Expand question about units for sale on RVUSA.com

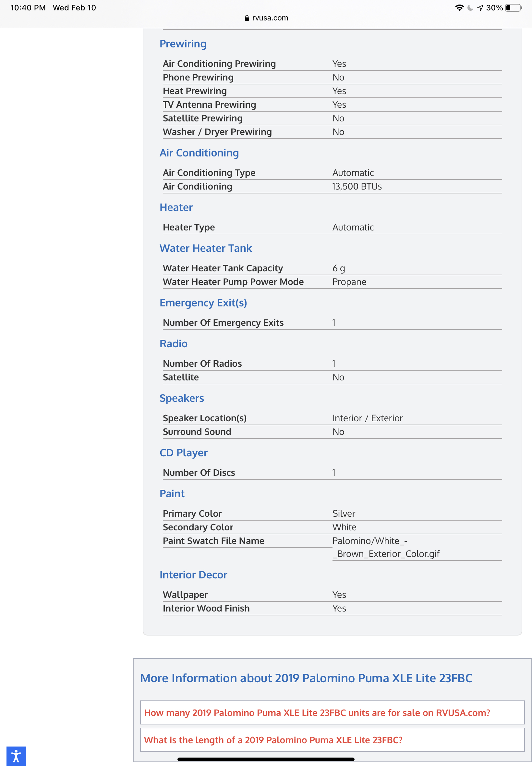pyautogui.click(x=332, y=712)
